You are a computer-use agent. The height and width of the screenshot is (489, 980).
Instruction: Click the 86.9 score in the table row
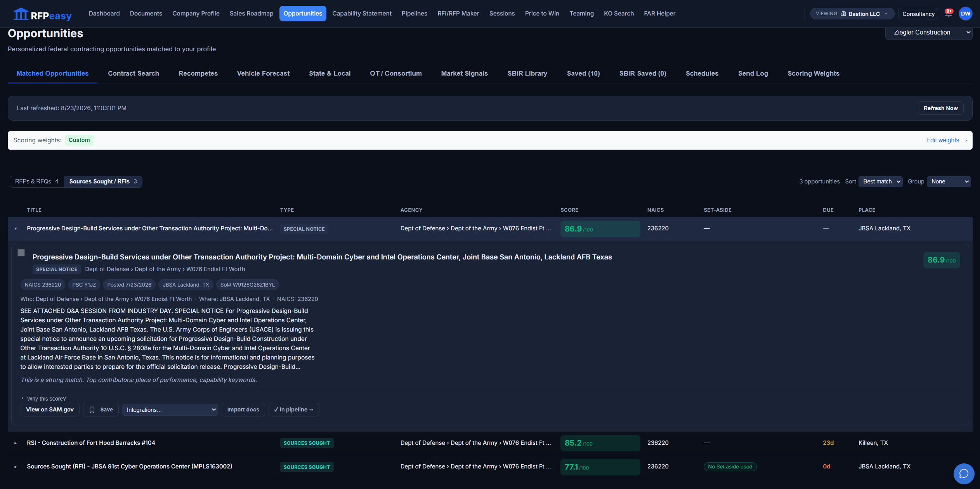600,229
